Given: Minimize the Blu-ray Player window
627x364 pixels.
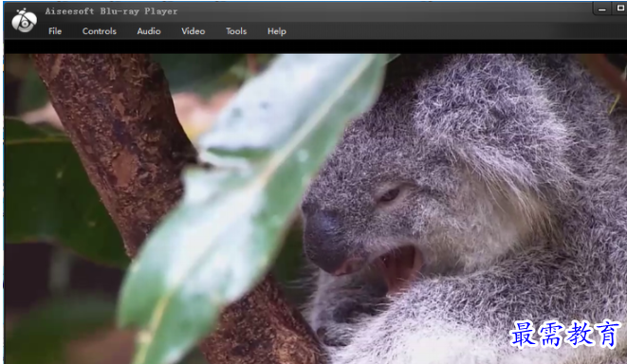Looking at the screenshot, I should click(x=602, y=9).
